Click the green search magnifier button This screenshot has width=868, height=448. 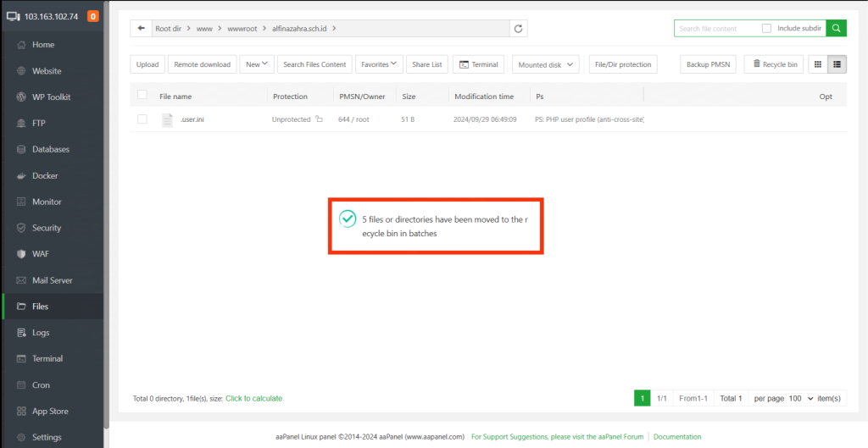click(x=836, y=28)
